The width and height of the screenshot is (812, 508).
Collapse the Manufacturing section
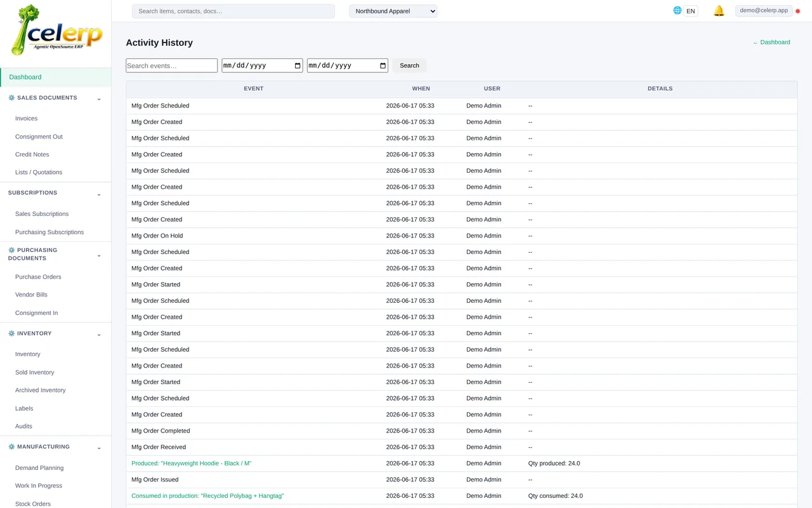click(99, 448)
